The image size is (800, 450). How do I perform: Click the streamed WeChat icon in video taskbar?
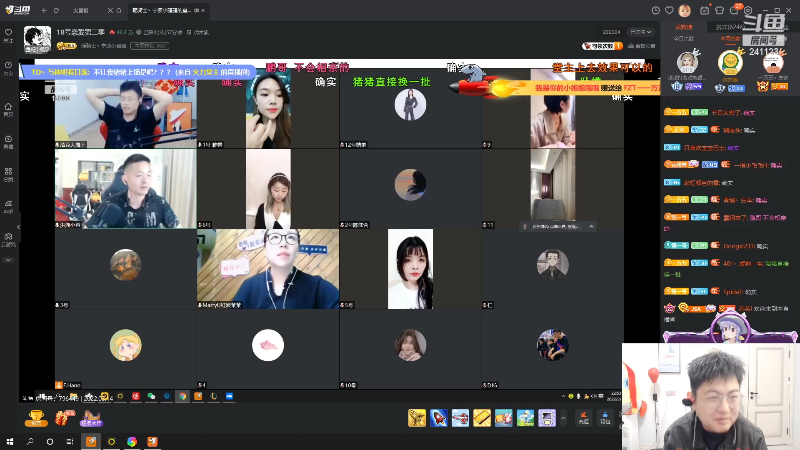[x=151, y=396]
